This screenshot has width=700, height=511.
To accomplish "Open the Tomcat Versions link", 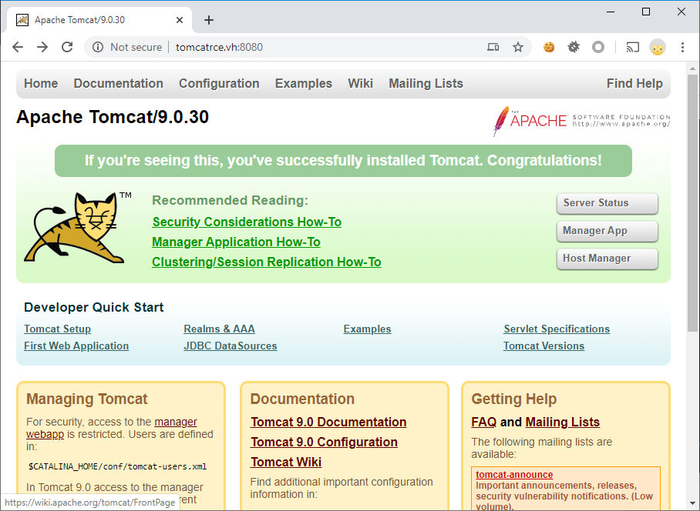I will [544, 346].
